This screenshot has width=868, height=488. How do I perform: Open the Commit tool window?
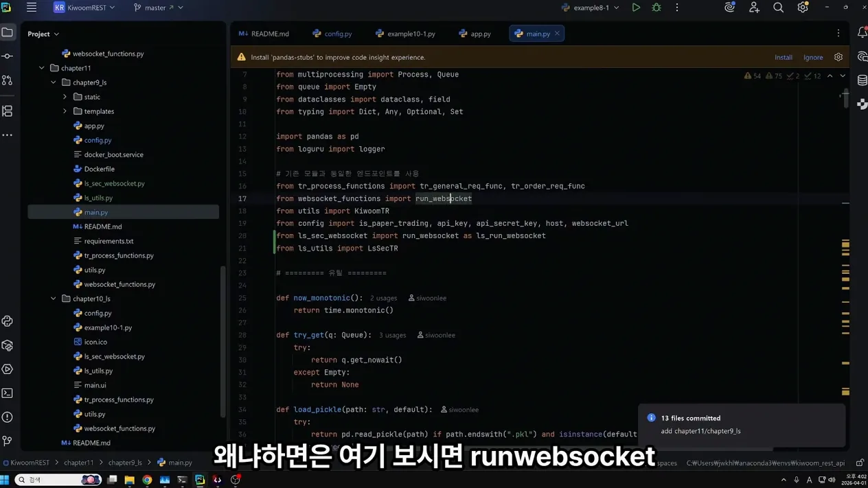click(8, 56)
